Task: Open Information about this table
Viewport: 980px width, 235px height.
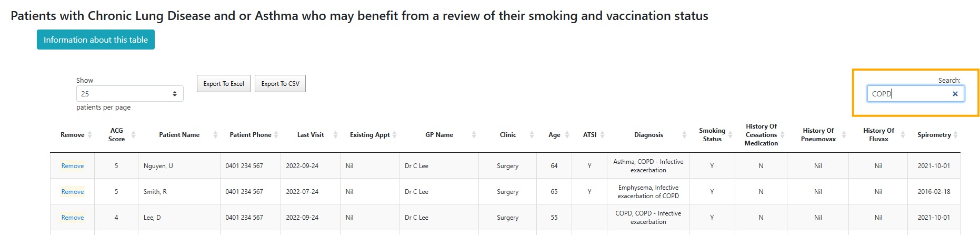Action: click(96, 40)
